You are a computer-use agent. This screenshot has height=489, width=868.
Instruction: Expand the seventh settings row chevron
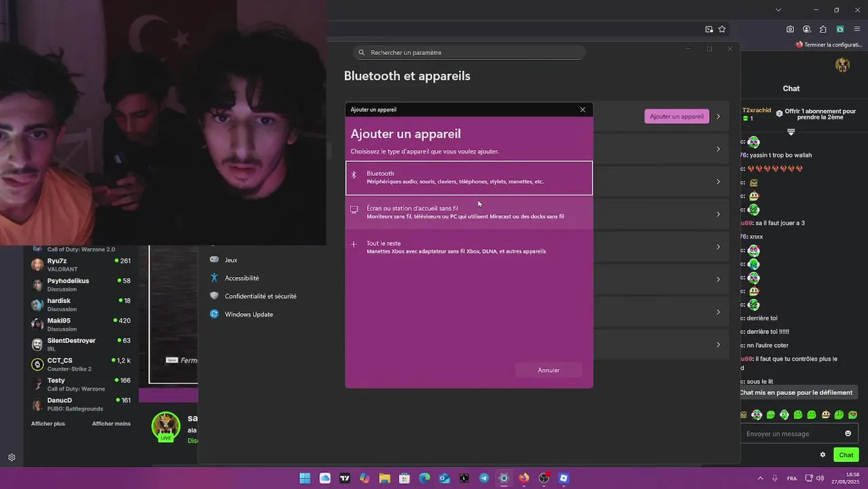tap(719, 312)
